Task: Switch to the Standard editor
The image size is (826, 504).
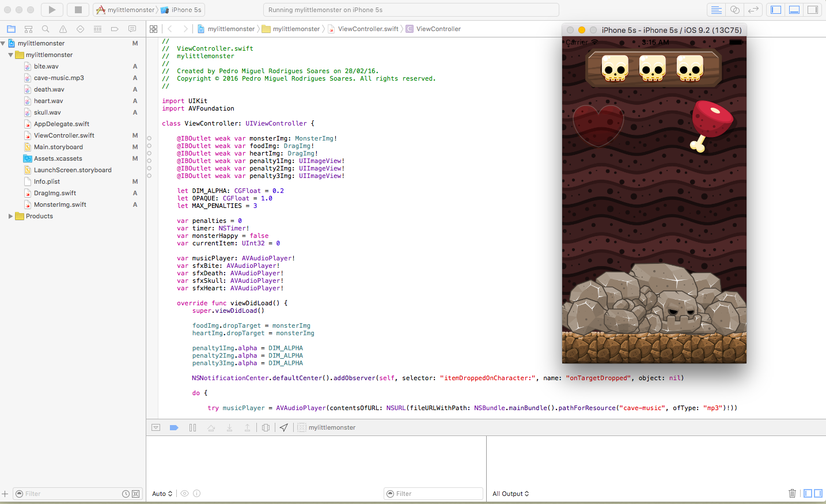Action: tap(716, 10)
